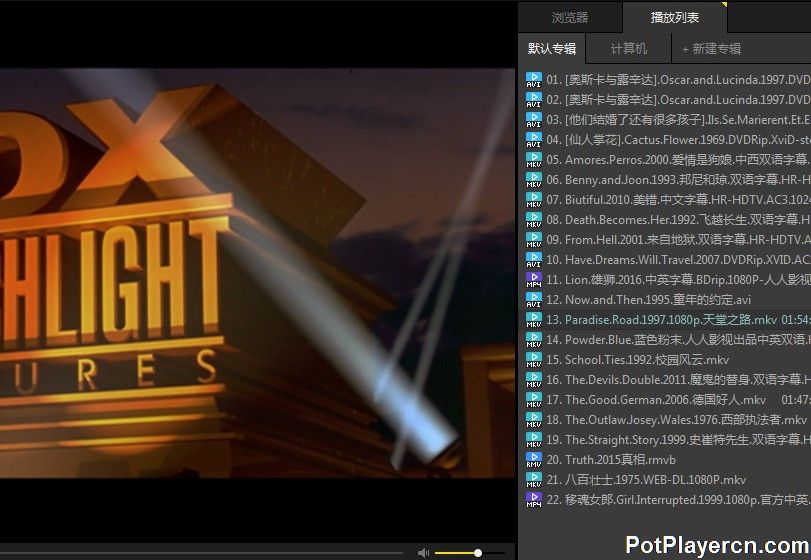Click the AVI icon of item 01

pos(534,80)
